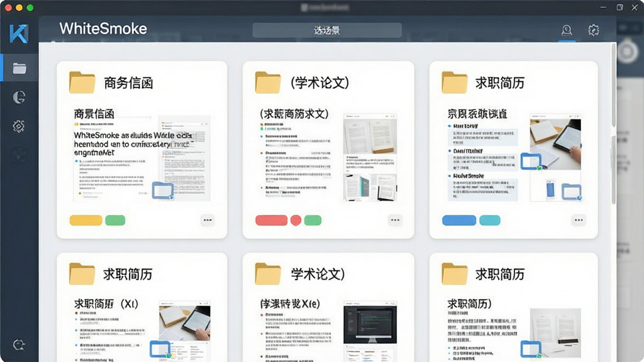644x362 pixels.
Task: Click the circular arrow icon in the sidebar
Action: pos(19,345)
